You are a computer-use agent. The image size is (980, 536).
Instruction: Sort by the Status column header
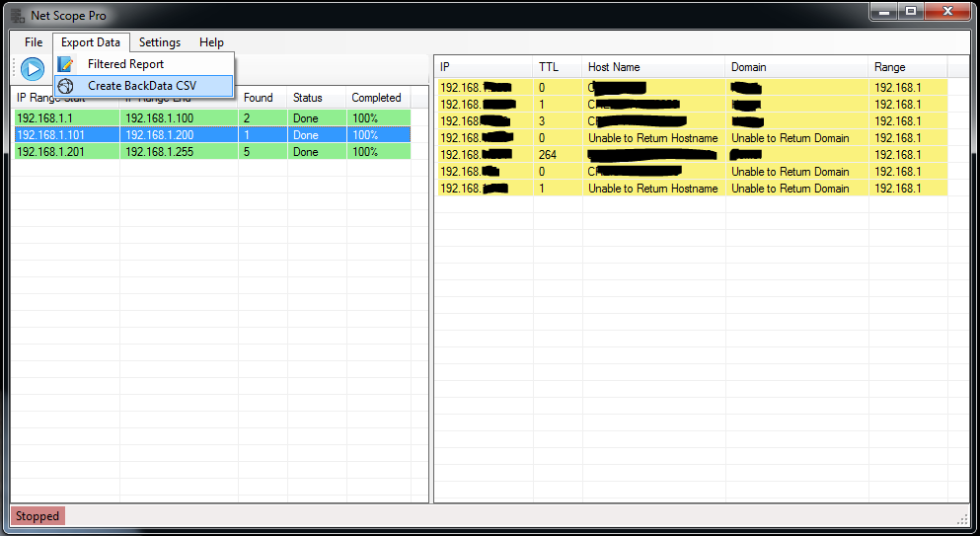tap(317, 98)
